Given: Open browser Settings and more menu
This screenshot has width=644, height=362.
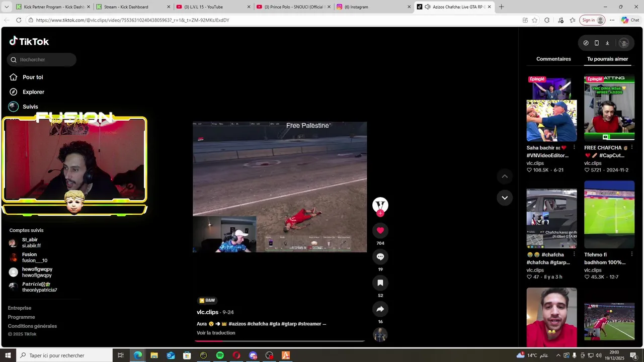Looking at the screenshot, I should pyautogui.click(x=612, y=20).
